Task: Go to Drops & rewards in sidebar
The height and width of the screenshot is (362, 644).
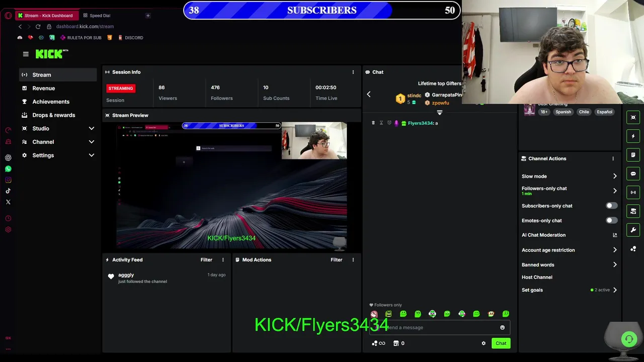Action: [58, 115]
